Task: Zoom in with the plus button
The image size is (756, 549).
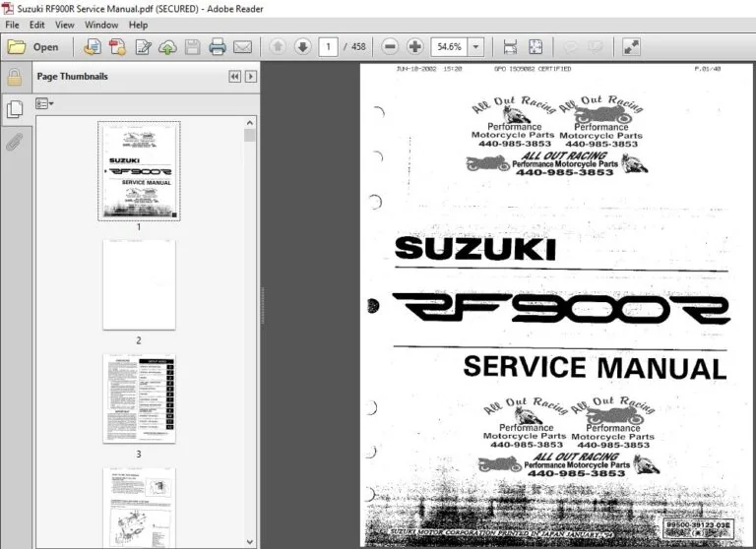Action: point(414,47)
